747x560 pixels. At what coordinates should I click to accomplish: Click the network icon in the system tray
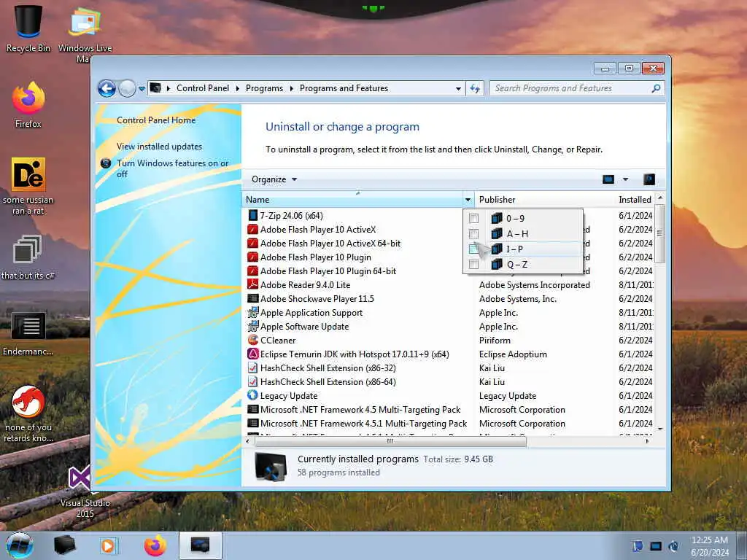pos(656,545)
